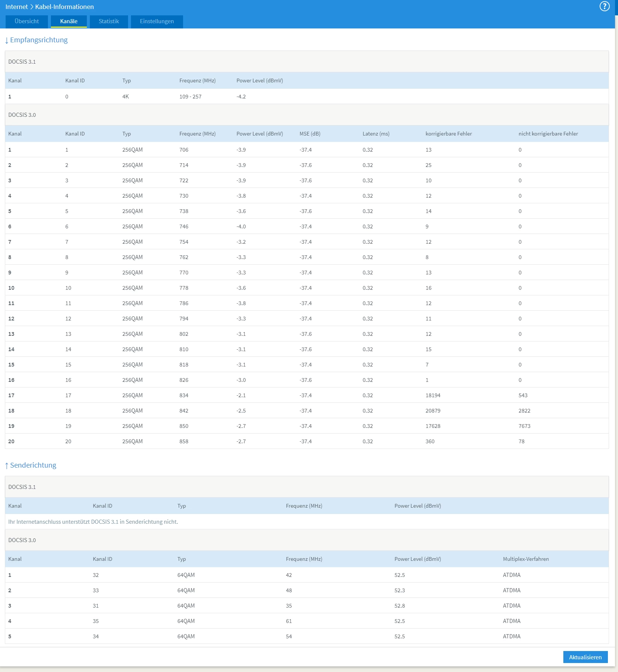Click upstream Kanal ID 32
The height and width of the screenshot is (672, 618).
click(96, 575)
